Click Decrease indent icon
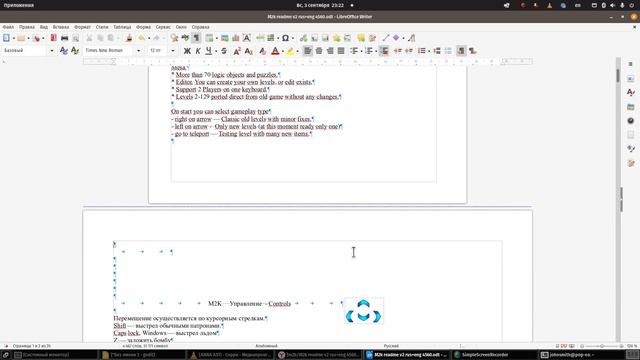 [409, 51]
